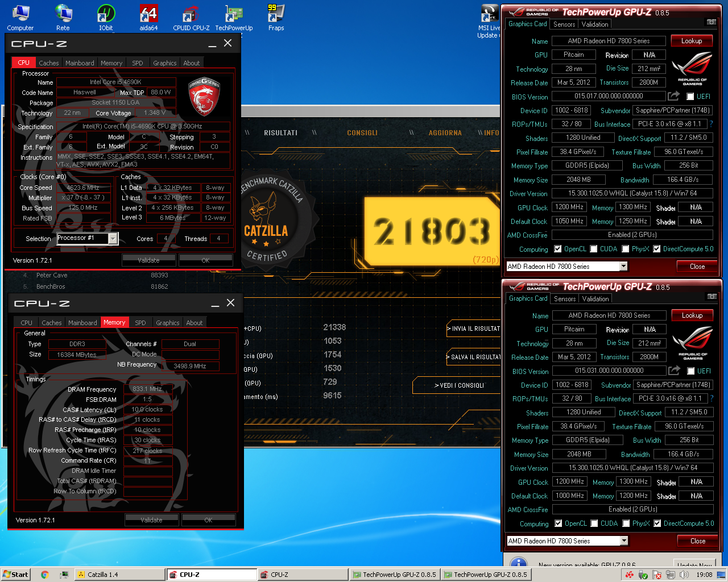This screenshot has height=582, width=728.
Task: Select the BenchBros leaderboard row
Action: [x=97, y=286]
